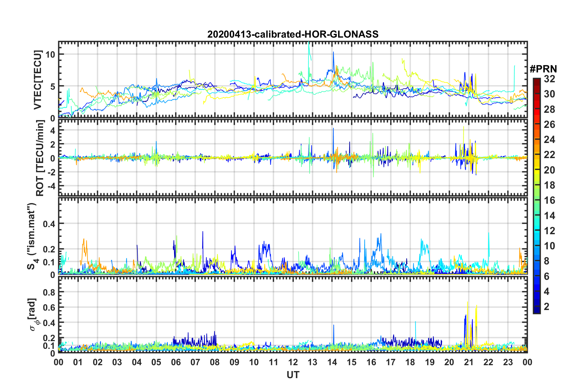Click the 10 tick label on the VTEC axis
Screen dimensions: 586x392
50,55
